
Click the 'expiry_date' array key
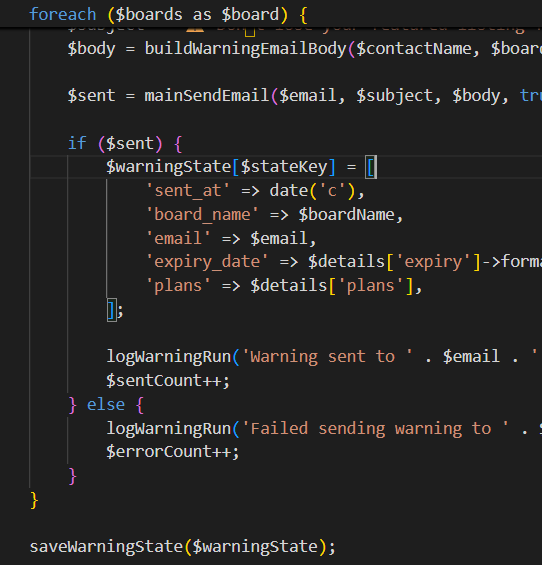coord(206,262)
